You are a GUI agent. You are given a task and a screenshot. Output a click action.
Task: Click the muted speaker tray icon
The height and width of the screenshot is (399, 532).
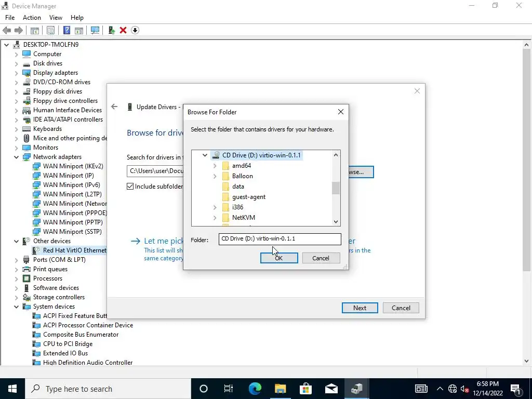[465, 389]
